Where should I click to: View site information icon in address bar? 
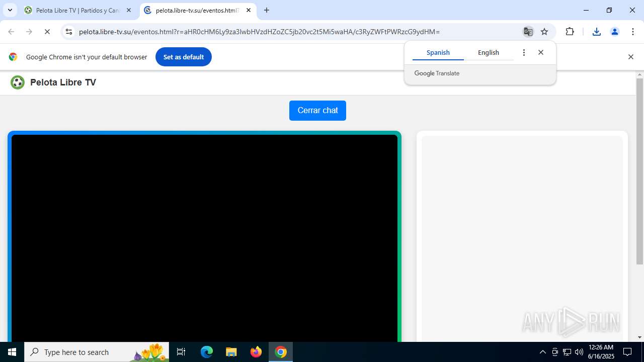coord(69,32)
